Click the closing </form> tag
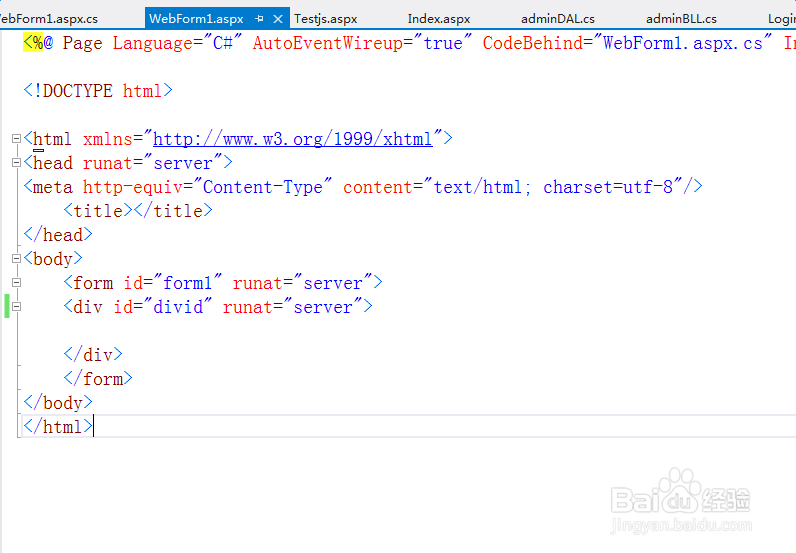 [98, 378]
